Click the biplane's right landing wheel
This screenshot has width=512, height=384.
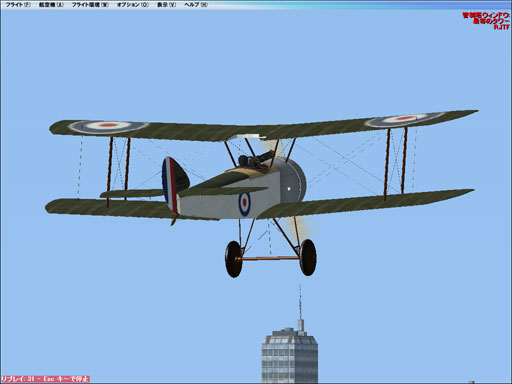308,257
